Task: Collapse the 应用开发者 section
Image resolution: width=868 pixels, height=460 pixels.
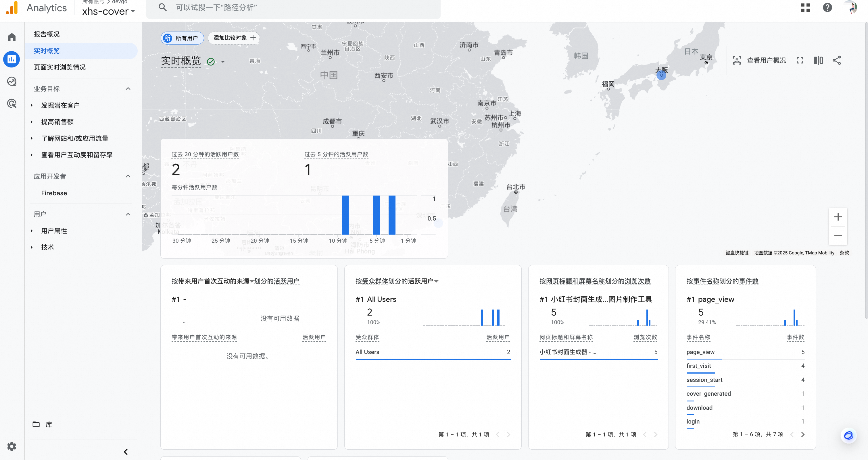Action: click(128, 176)
